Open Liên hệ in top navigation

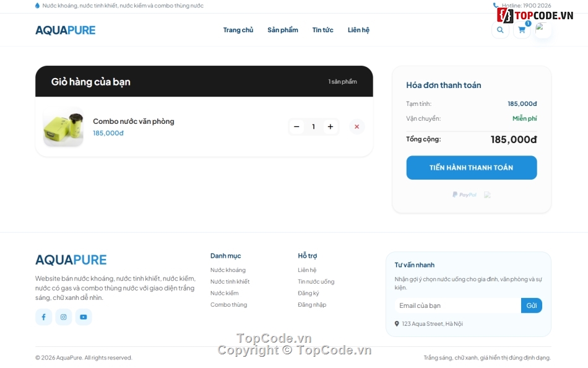[358, 30]
